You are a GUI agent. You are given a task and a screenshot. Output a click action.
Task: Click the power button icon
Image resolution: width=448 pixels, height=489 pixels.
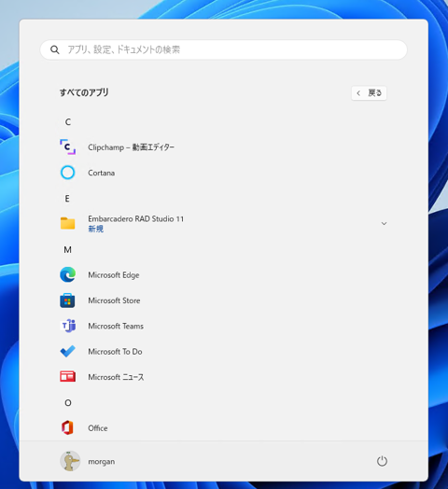382,461
